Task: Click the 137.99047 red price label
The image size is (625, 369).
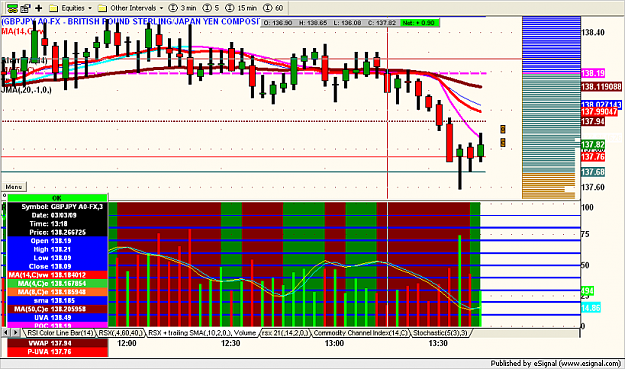Action: coord(599,112)
